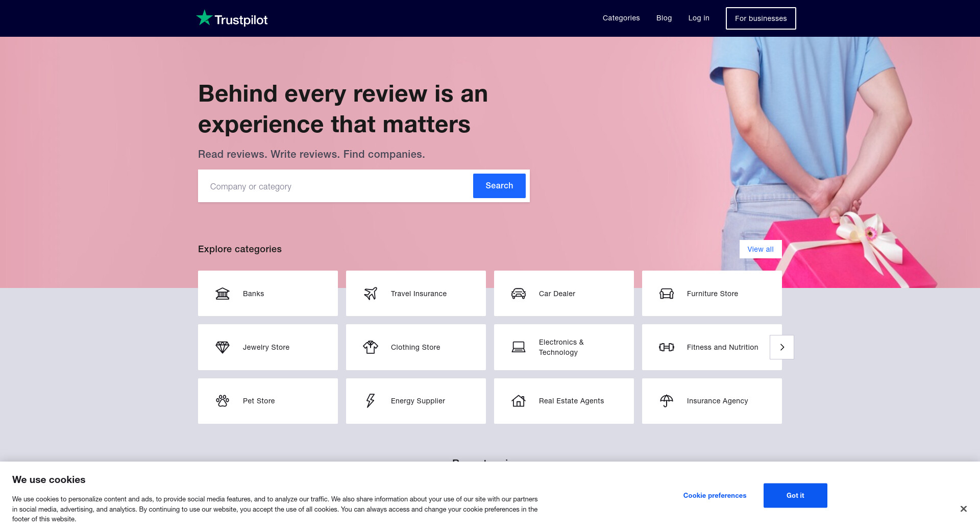Click the Jewelry Store diamond icon

(x=223, y=347)
